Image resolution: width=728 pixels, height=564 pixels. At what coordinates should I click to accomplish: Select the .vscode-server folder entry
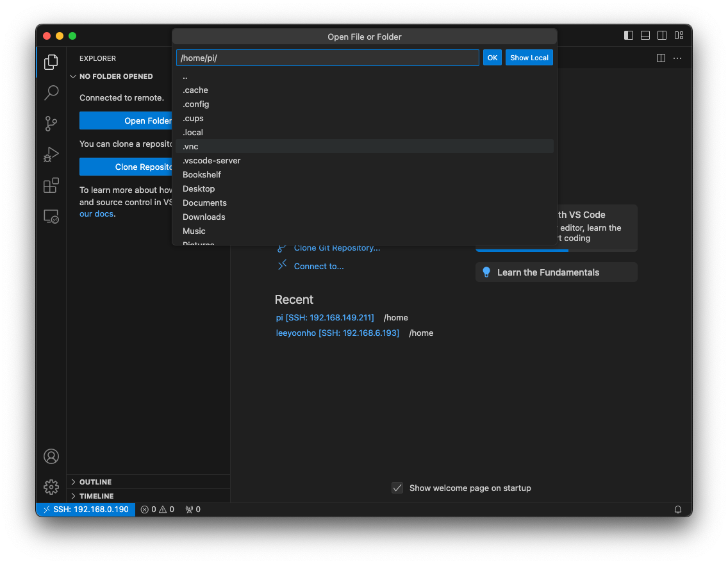211,161
